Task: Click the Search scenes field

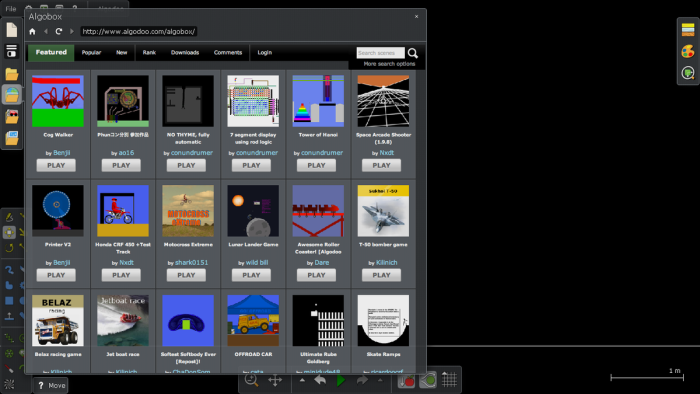Action: 380,53
